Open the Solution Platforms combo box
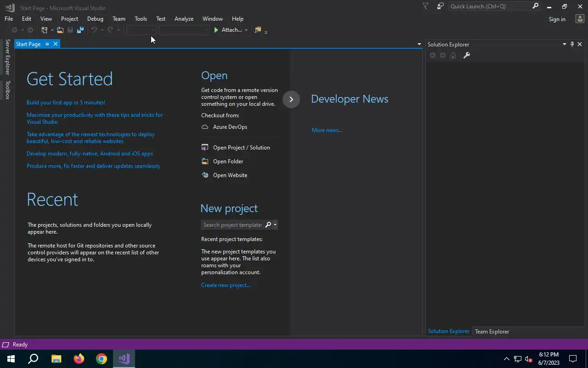 184,30
